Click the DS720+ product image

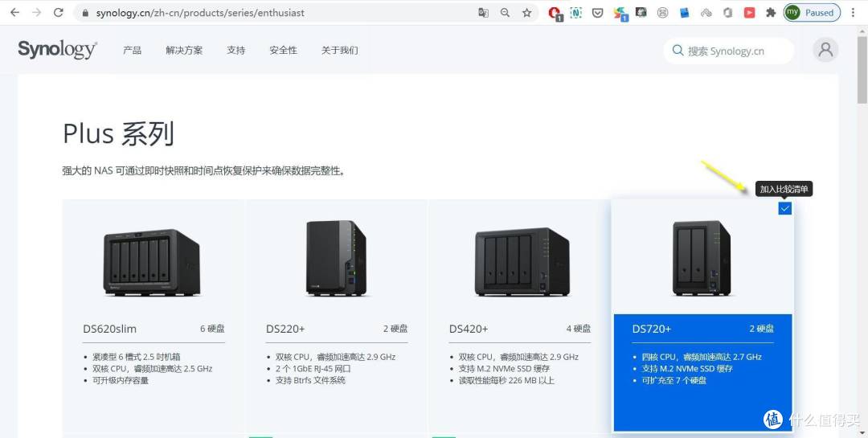702,258
